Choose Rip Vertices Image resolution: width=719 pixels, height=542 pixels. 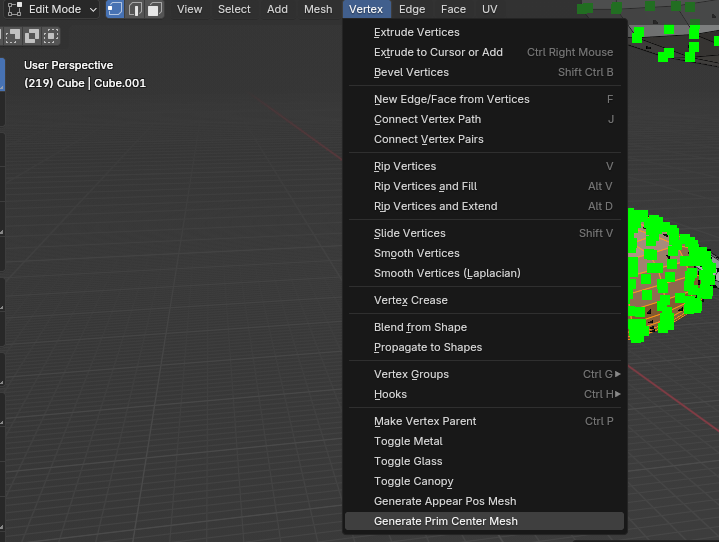[x=484, y=166]
